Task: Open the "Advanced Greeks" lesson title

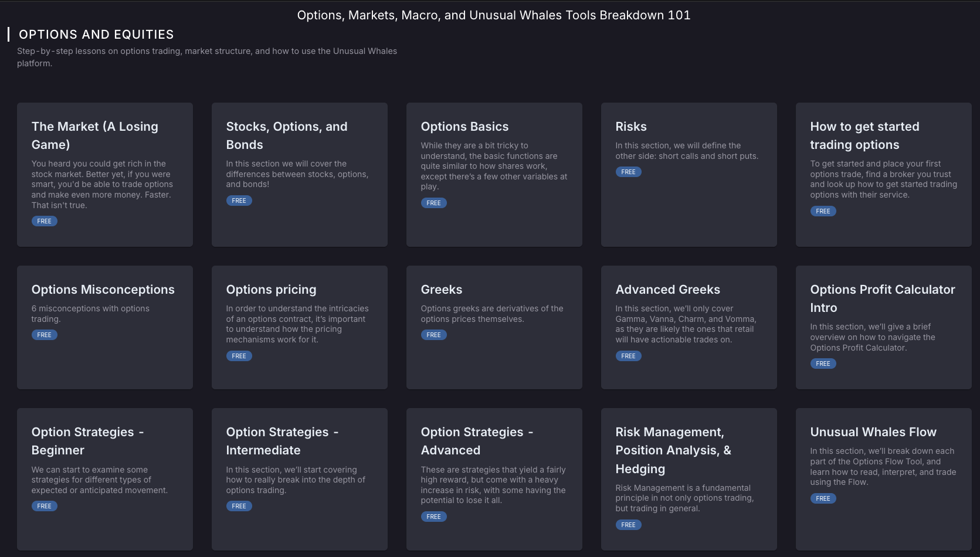Action: click(668, 290)
